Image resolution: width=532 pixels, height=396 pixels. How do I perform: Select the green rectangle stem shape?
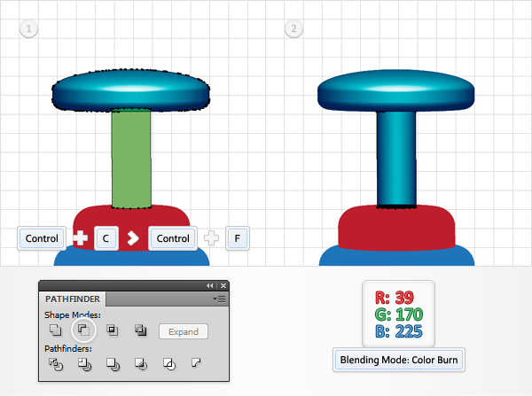click(x=131, y=159)
